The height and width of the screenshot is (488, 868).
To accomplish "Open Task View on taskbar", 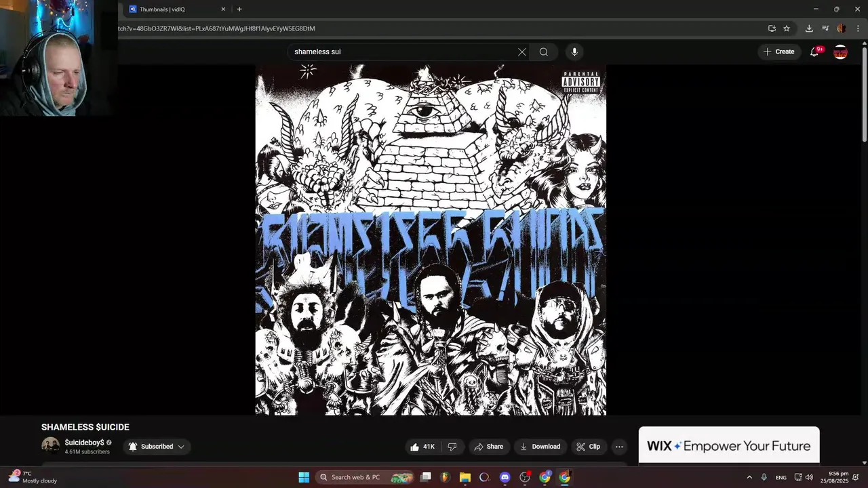I will 425,477.
